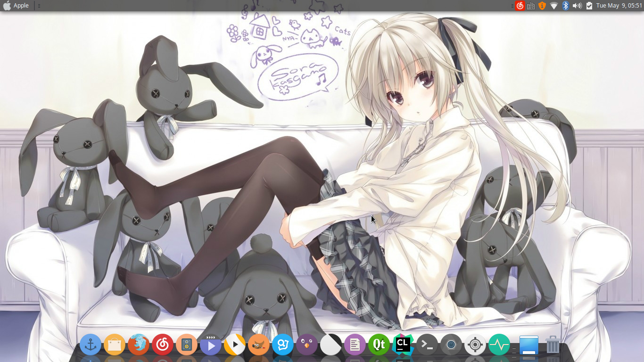The image size is (644, 362).
Task: Click the panel handle beside the Apple menu
Action: [39, 6]
